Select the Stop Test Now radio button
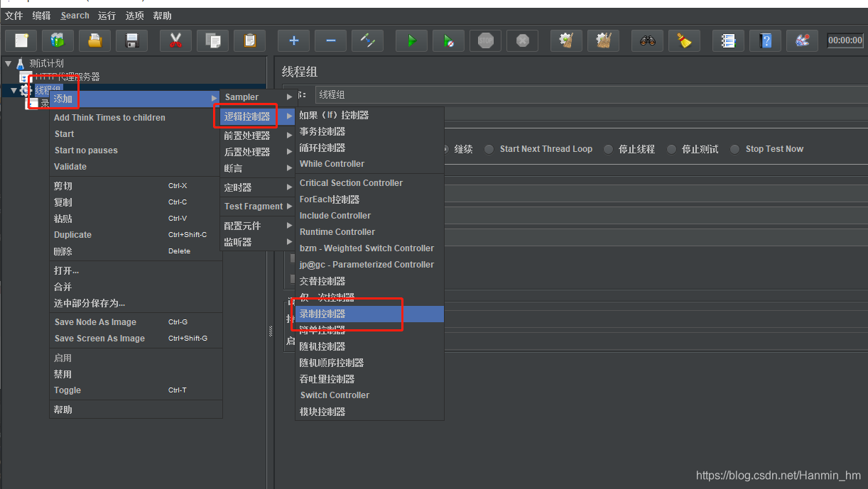Image resolution: width=868 pixels, height=489 pixels. tap(735, 149)
